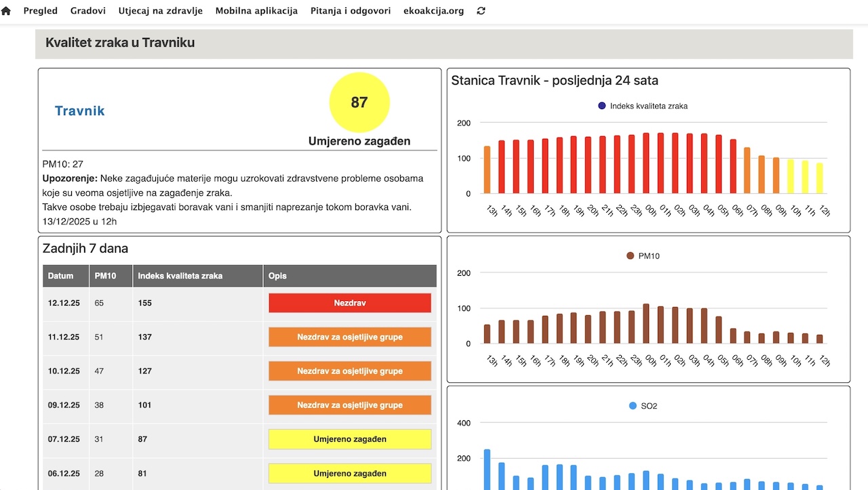Click the Umjereno zagađen status under circle

pos(359,142)
